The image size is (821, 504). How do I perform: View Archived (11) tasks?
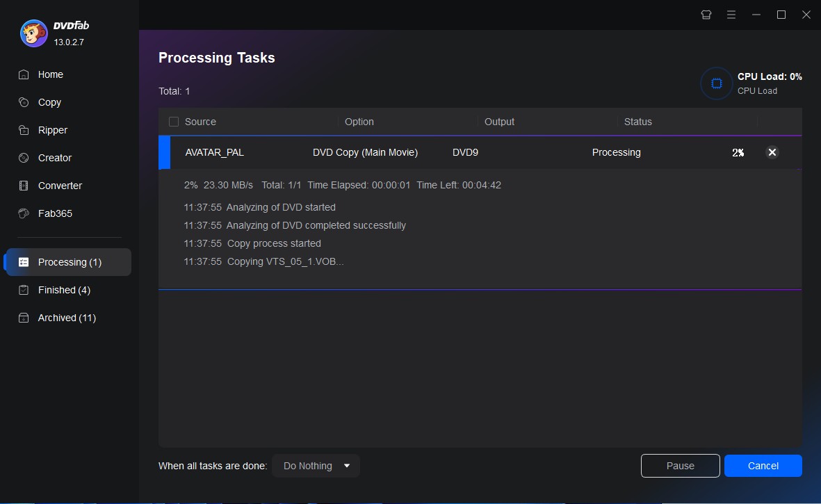[67, 318]
